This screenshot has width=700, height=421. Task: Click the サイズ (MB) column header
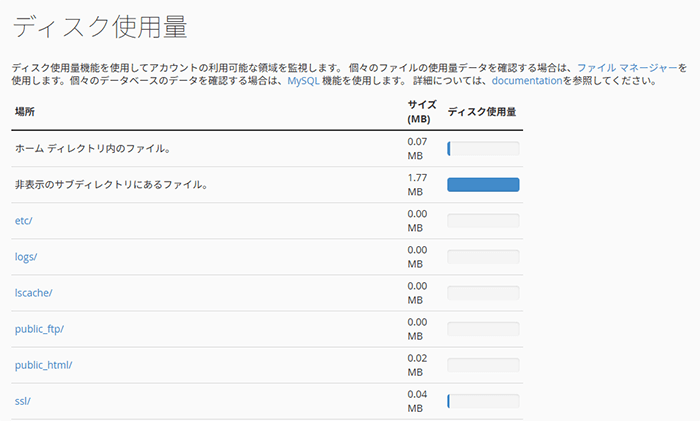(x=421, y=112)
